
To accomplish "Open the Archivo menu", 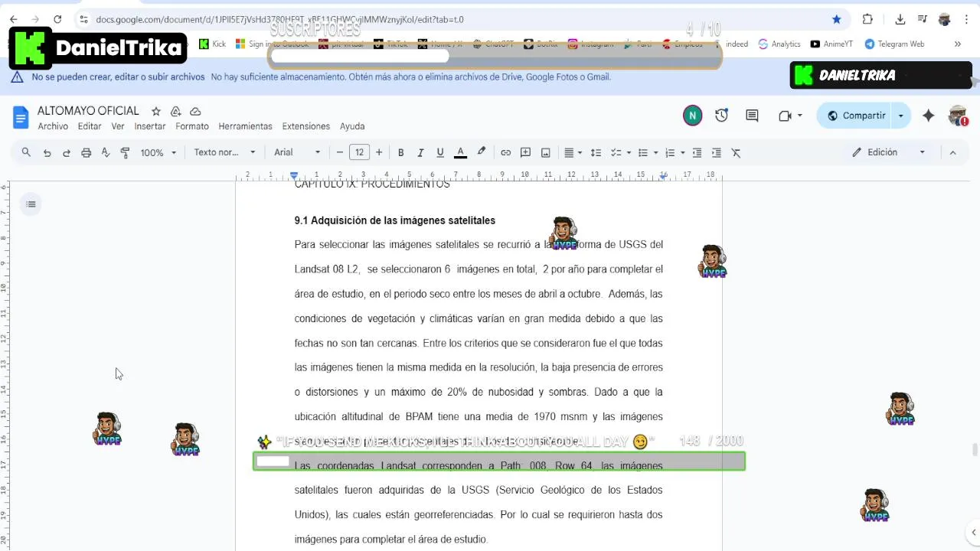I will point(53,126).
